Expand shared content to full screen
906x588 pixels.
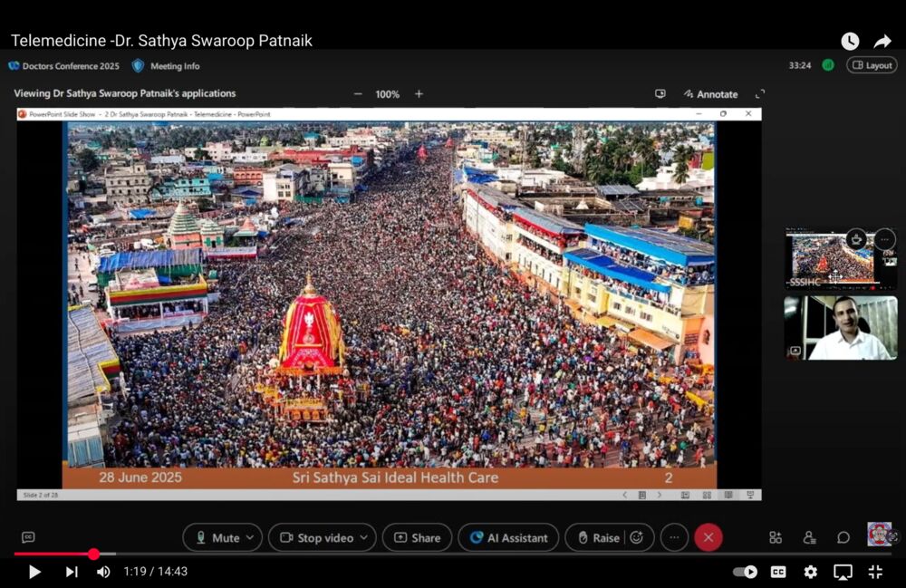click(760, 93)
